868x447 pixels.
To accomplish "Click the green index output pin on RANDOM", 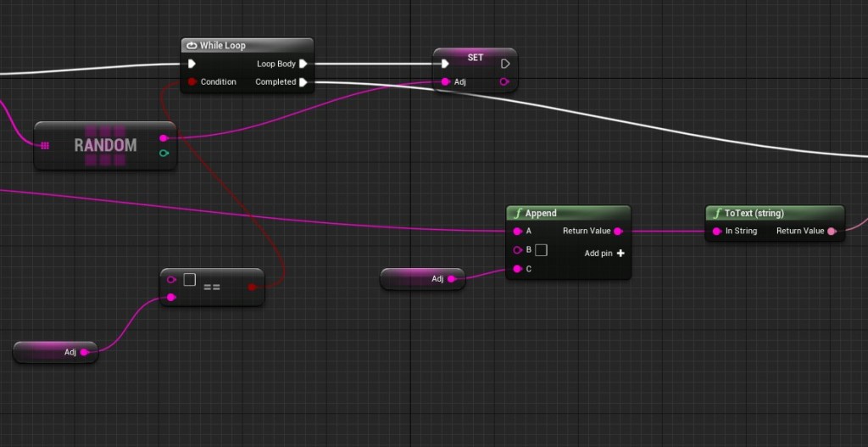I will pos(164,154).
